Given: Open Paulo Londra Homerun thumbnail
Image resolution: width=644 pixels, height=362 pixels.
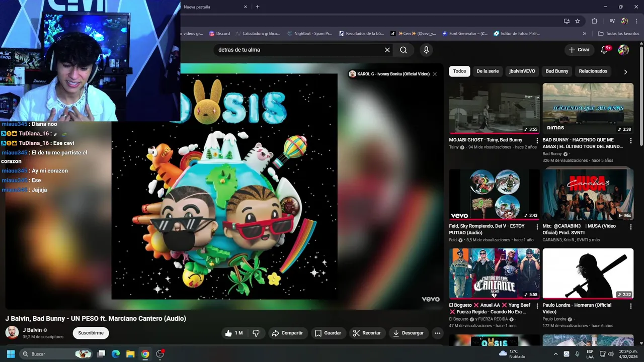Looking at the screenshot, I should point(588,274).
